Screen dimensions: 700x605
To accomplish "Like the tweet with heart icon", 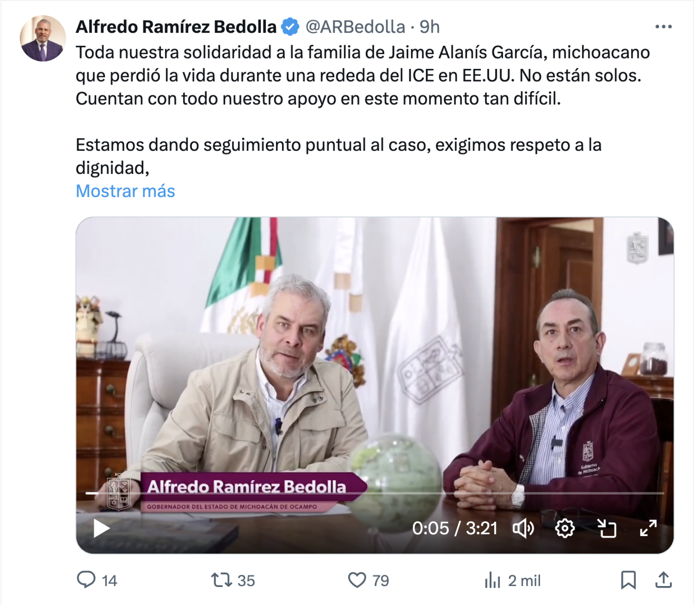I will click(x=357, y=580).
